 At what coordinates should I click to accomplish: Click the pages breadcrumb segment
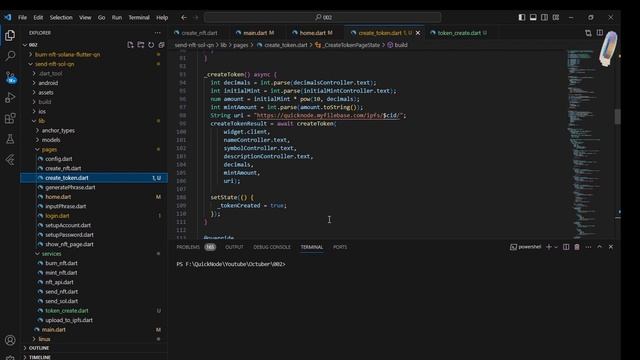pos(240,45)
